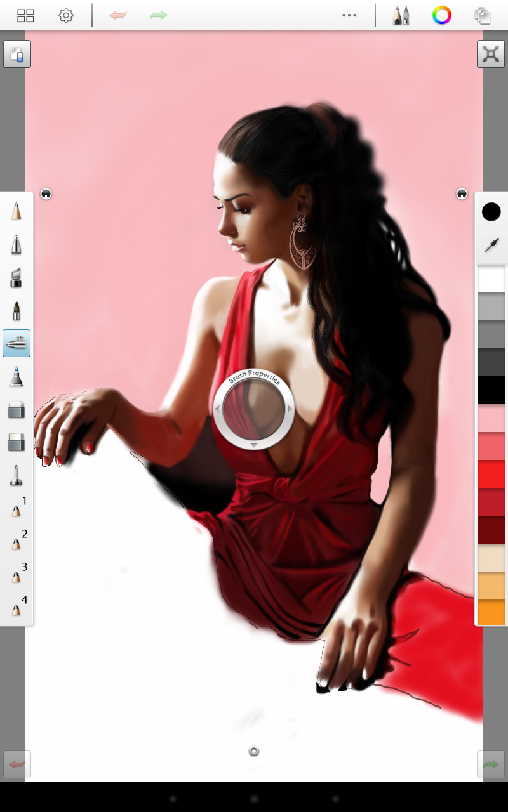Open the brush library pencils icon

[x=401, y=15]
